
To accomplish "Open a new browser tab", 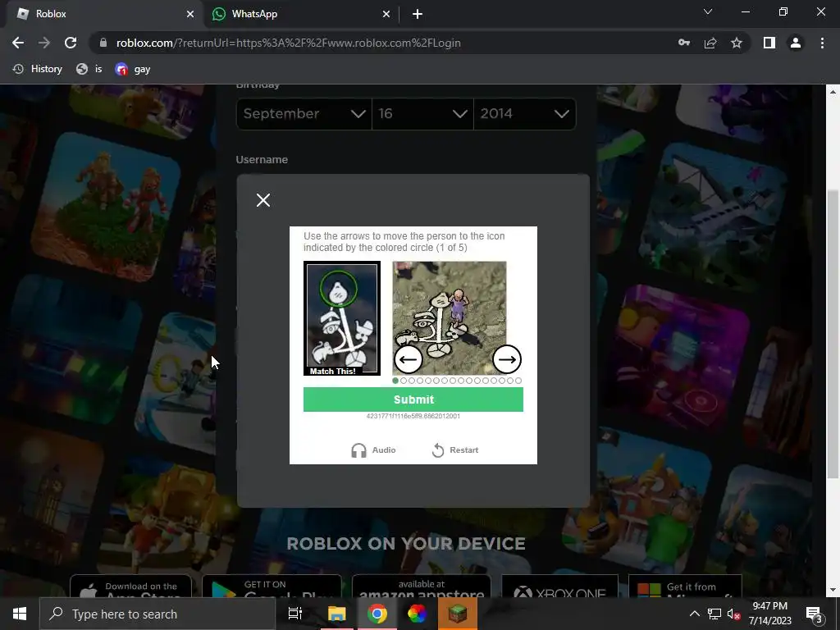I will (x=418, y=14).
